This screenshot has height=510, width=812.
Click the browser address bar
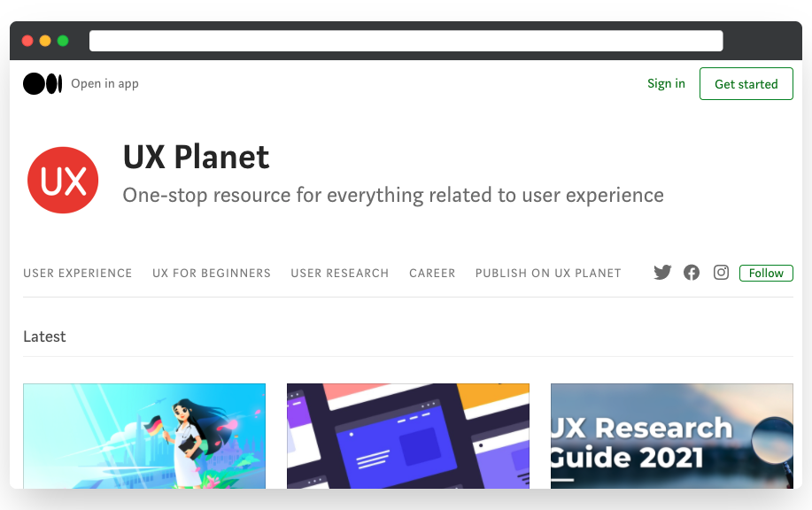tap(406, 41)
